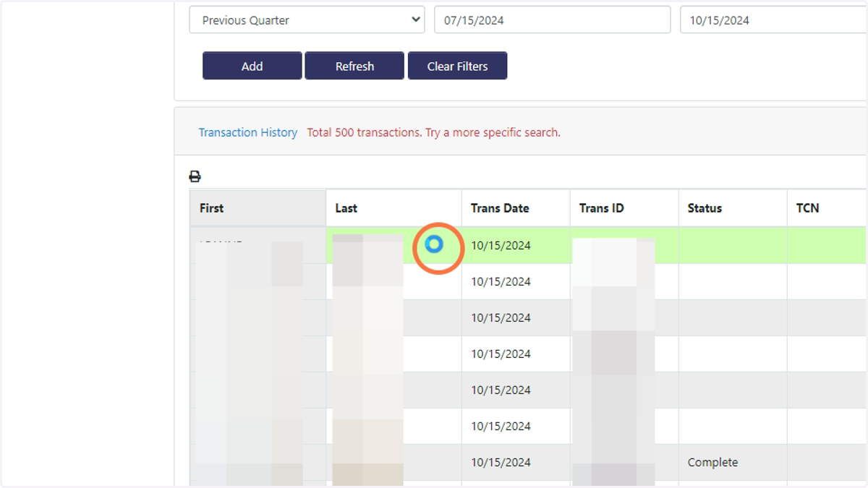
Task: Open the Transaction History link
Action: 248,133
